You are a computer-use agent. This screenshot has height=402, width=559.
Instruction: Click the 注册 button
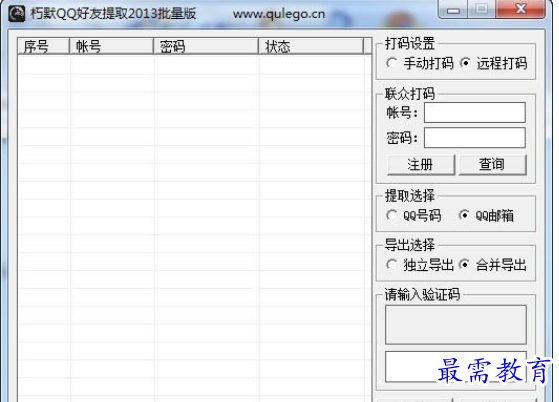point(421,165)
